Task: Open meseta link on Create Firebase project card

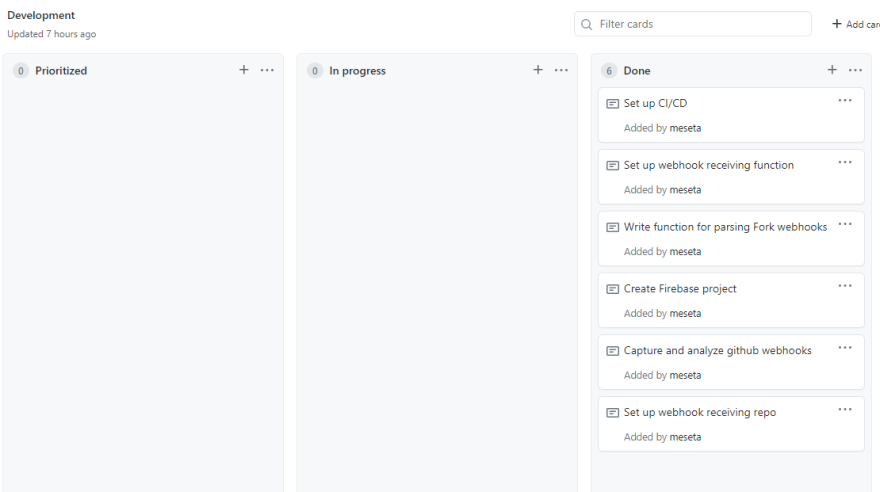Action: [685, 313]
